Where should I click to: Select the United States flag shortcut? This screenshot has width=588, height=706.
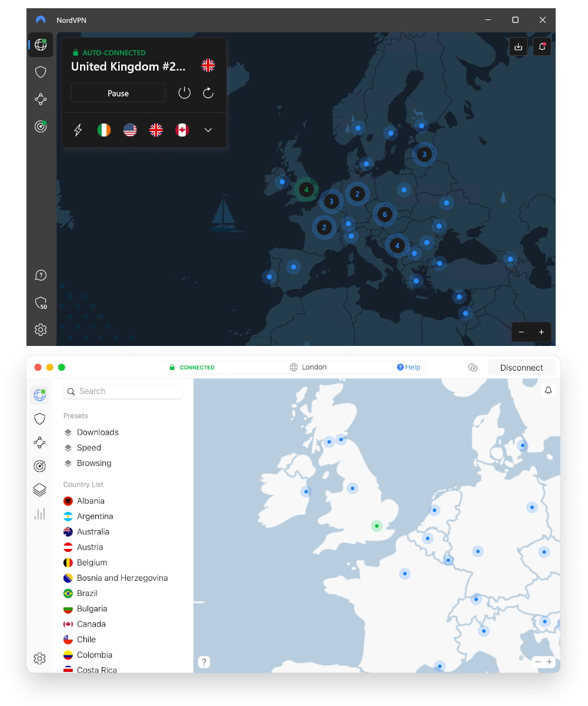(130, 130)
